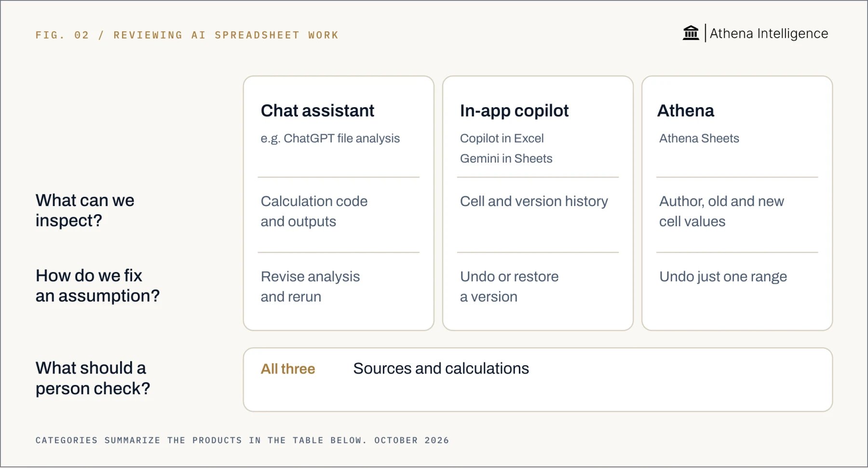The image size is (868, 468).
Task: Click 'Cell and version history' cell
Action: 534,201
